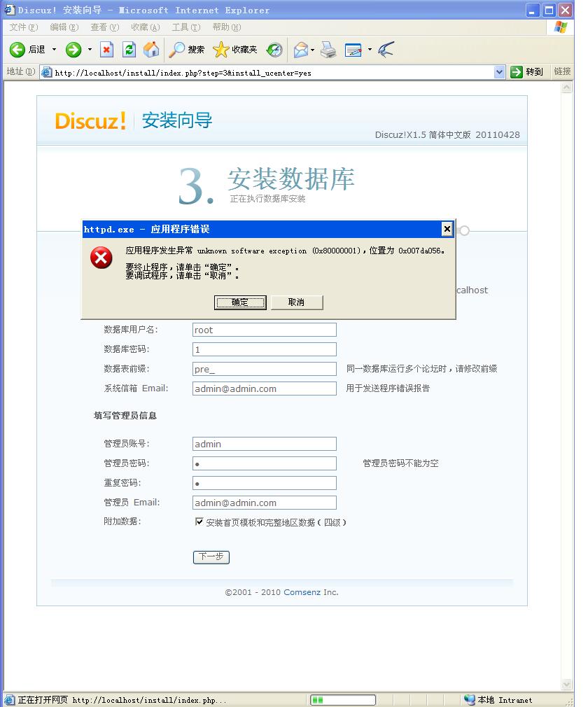Refresh the page with the green arrows icon
The image size is (588, 707).
(x=129, y=50)
